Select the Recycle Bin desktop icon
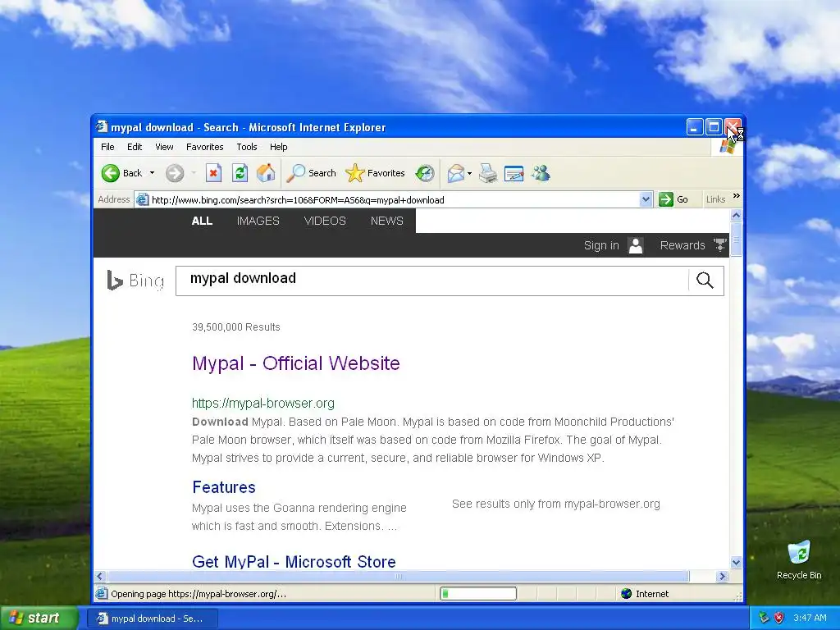Screen dimensions: 840x630 tap(799, 560)
